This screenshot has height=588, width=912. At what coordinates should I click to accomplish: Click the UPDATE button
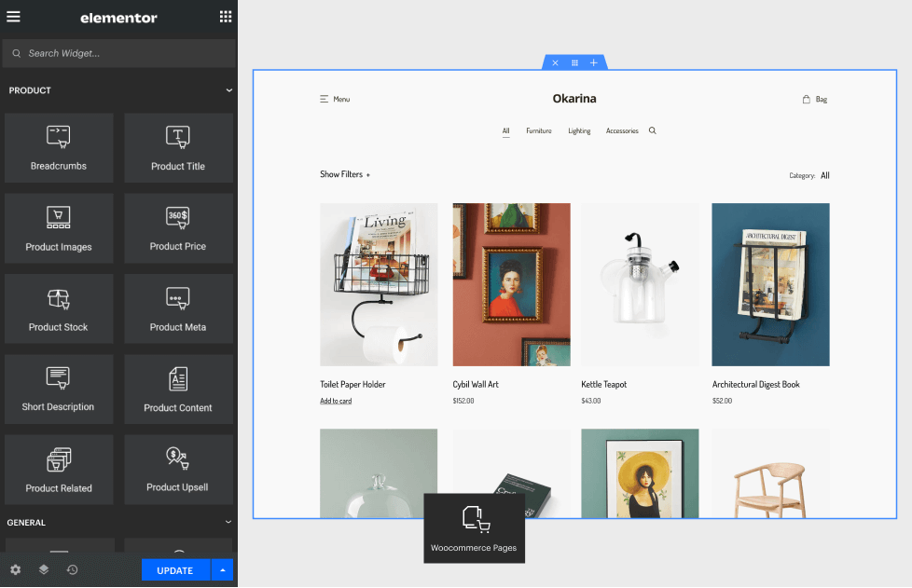pos(175,570)
